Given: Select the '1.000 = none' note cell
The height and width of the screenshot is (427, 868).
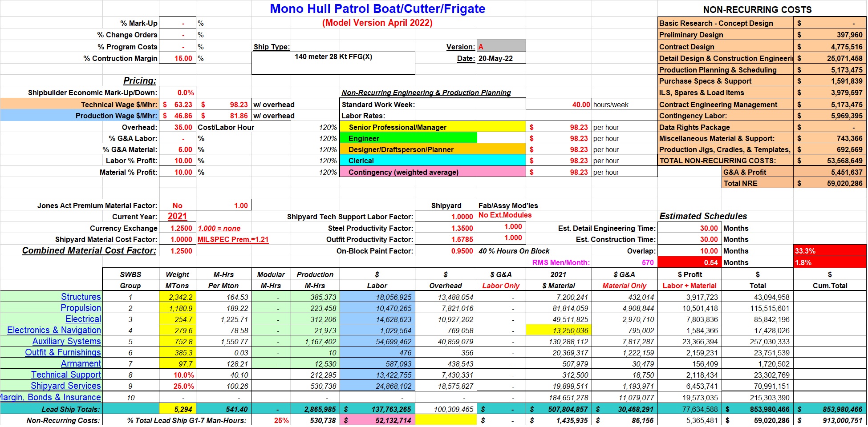Looking at the screenshot, I should 219,228.
